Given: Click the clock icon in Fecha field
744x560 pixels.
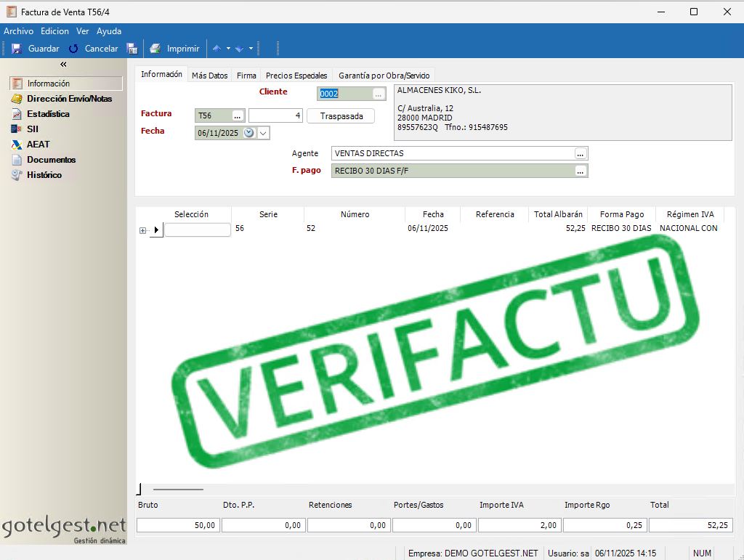Looking at the screenshot, I should click(249, 133).
